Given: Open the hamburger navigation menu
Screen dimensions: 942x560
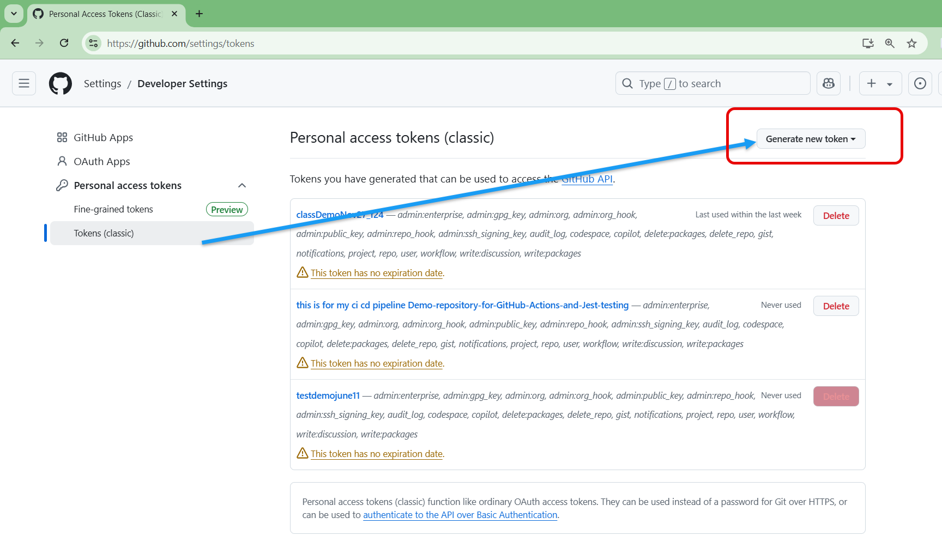Looking at the screenshot, I should 24,83.
